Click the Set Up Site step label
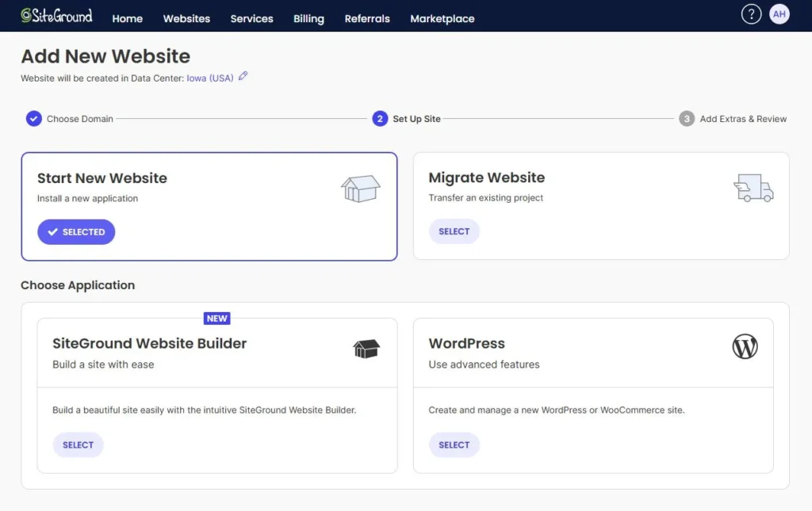812x511 pixels. [416, 119]
